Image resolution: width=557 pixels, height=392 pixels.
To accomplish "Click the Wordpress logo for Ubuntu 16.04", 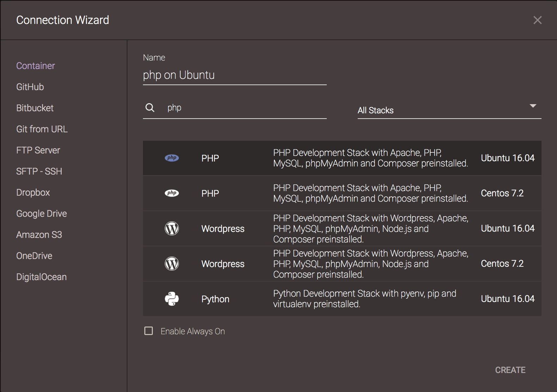I will [172, 228].
